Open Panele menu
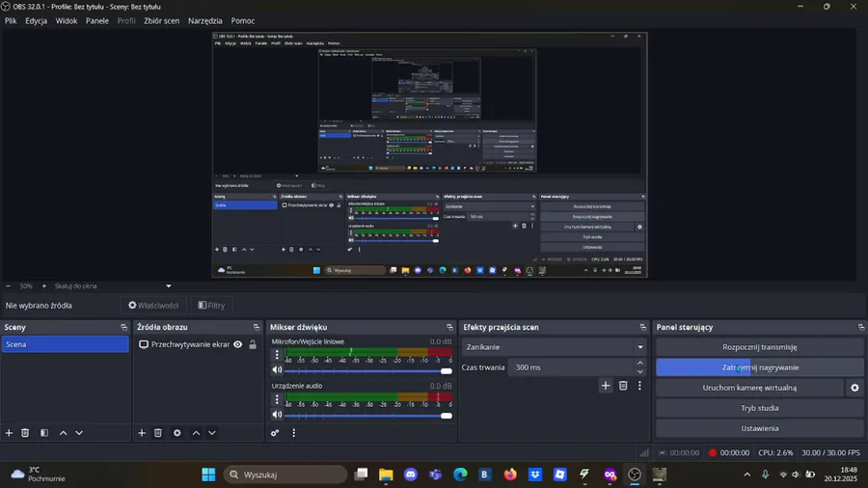This screenshot has height=488, width=868. 97,20
